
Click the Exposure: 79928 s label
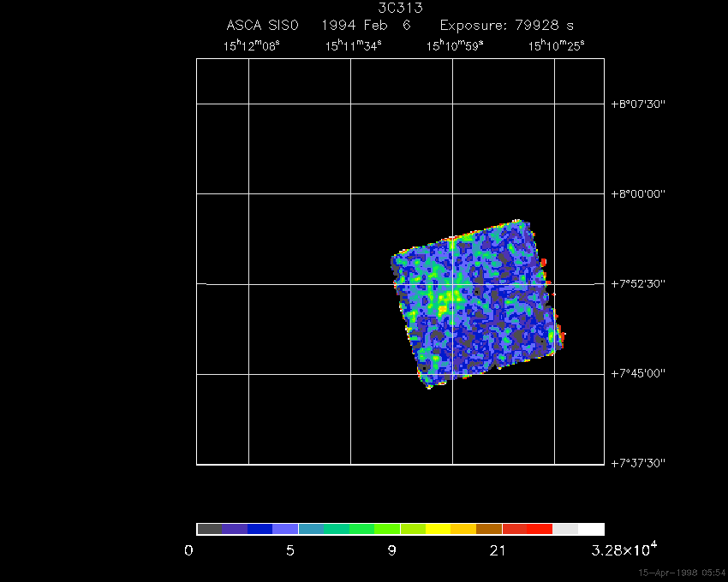tap(507, 25)
